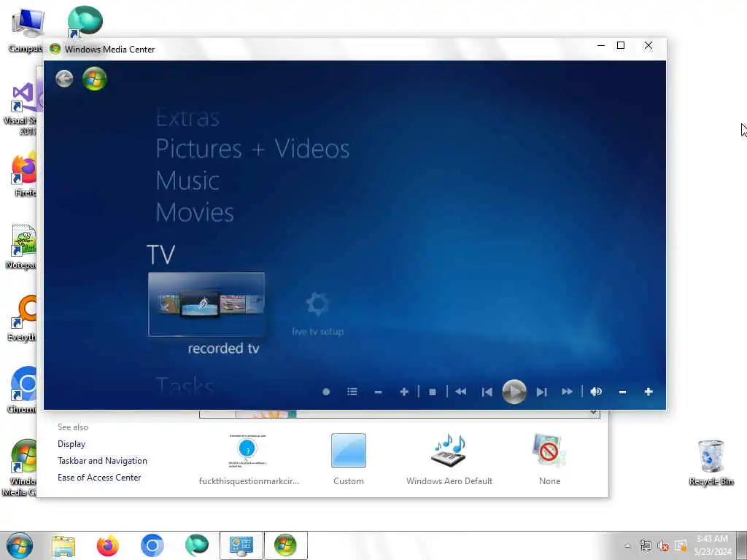Image resolution: width=747 pixels, height=560 pixels.
Task: Stop playback with the stop button
Action: coord(433,392)
